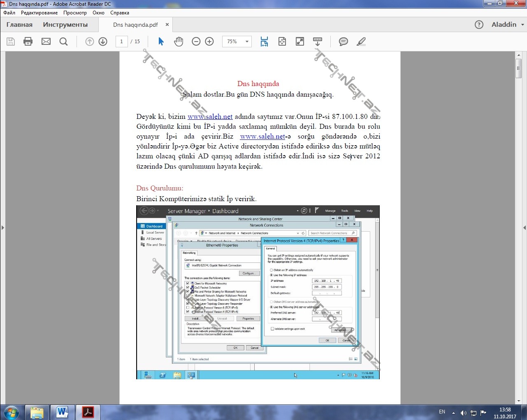Activate the Highlight/Sign pen tool
527x420 pixels.
(x=361, y=42)
